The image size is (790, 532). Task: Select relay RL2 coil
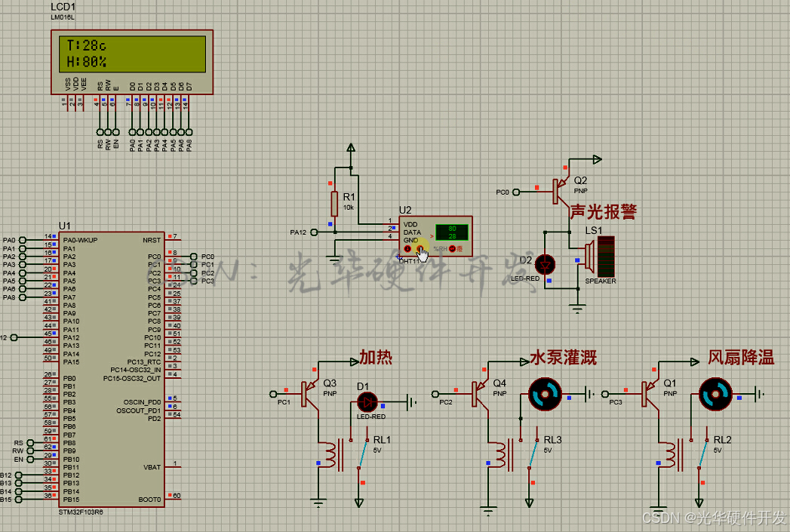[x=670, y=455]
